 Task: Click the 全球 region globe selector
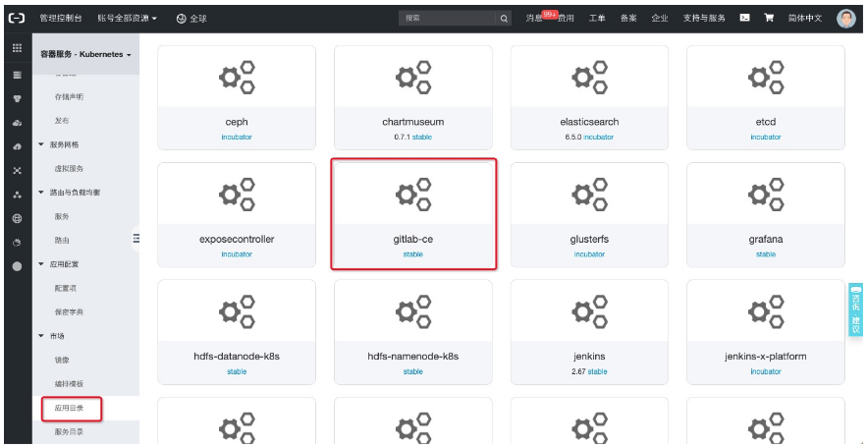[191, 19]
